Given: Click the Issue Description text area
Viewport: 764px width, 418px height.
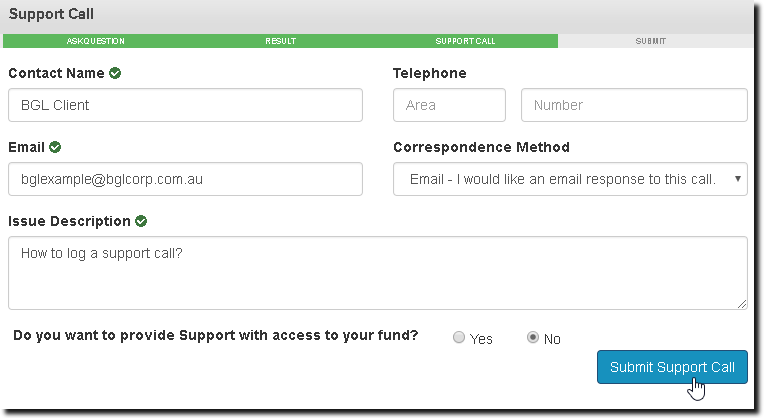Looking at the screenshot, I should tap(377, 272).
